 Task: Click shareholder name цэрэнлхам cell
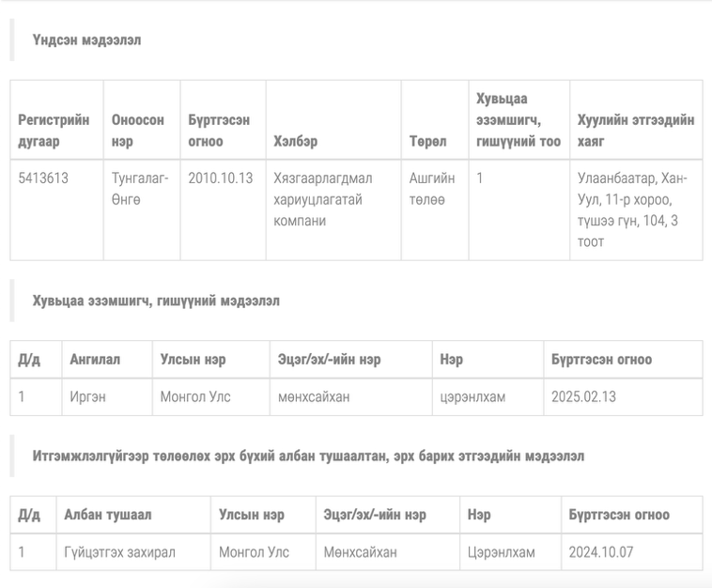(472, 396)
